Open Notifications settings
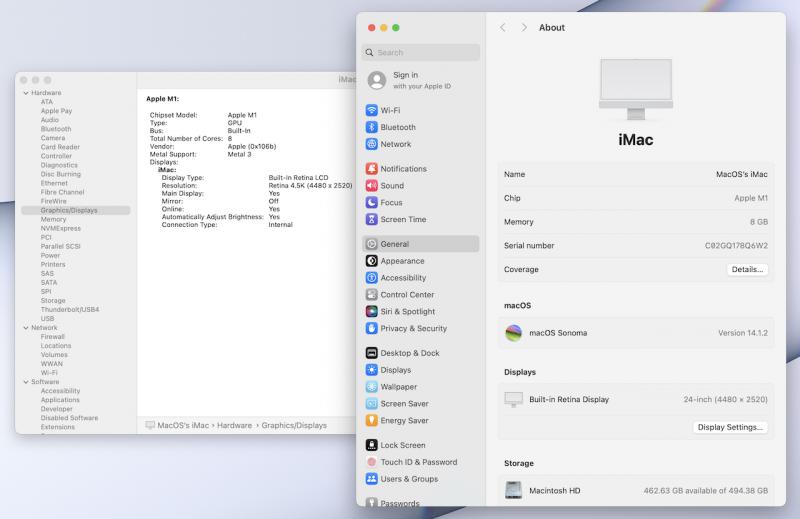Viewport: 800px width, 519px height. (x=403, y=169)
